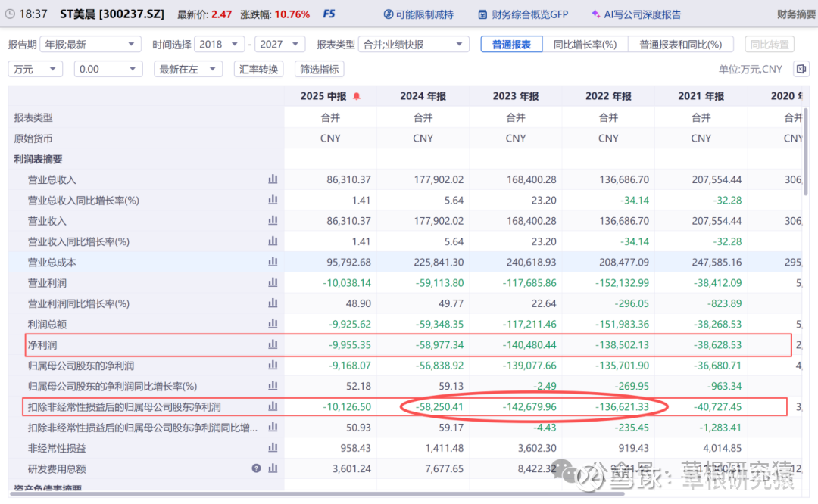Click the Excel export icon
The height and width of the screenshot is (504, 818).
coord(801,69)
